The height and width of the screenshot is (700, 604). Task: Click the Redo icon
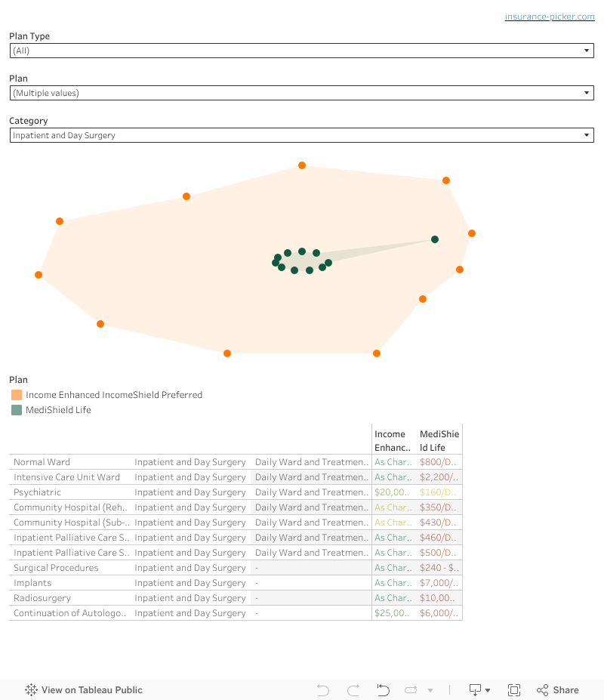coord(353,689)
